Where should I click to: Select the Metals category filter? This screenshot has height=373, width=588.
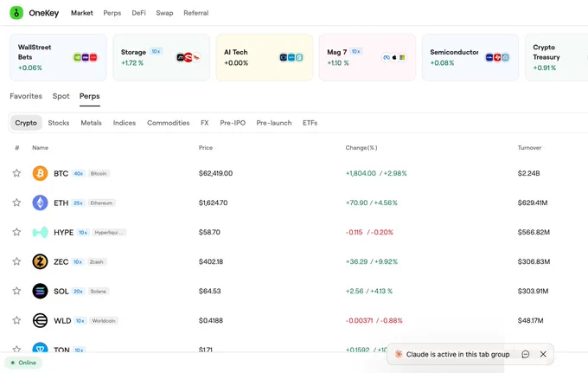pyautogui.click(x=91, y=123)
